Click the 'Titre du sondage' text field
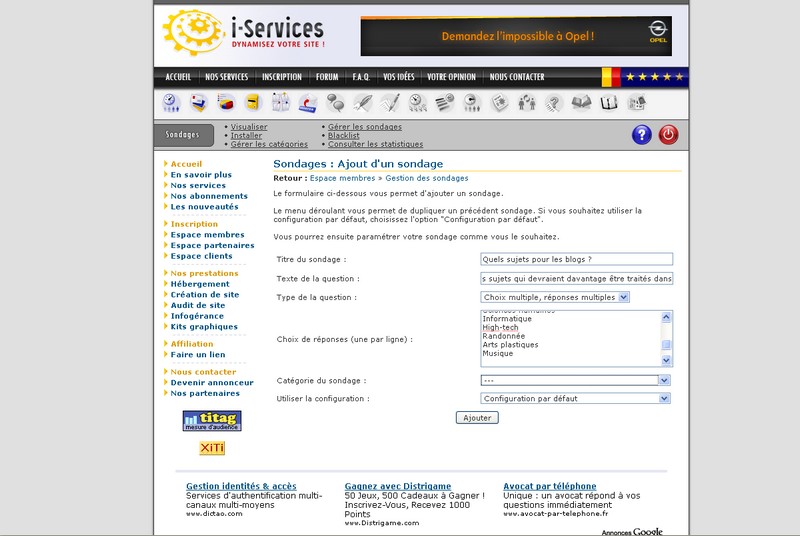This screenshot has height=536, width=800. pos(577,259)
